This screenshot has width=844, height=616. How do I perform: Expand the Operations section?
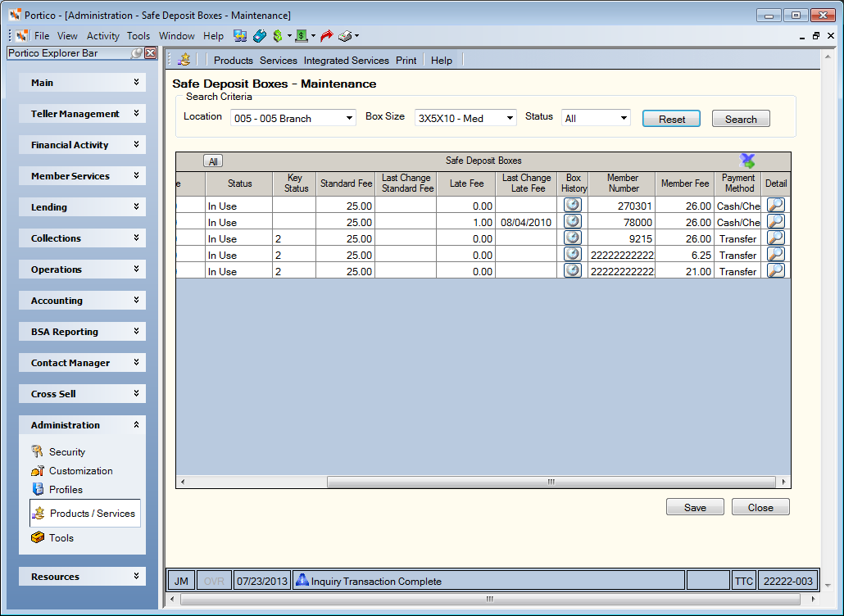pyautogui.click(x=83, y=269)
